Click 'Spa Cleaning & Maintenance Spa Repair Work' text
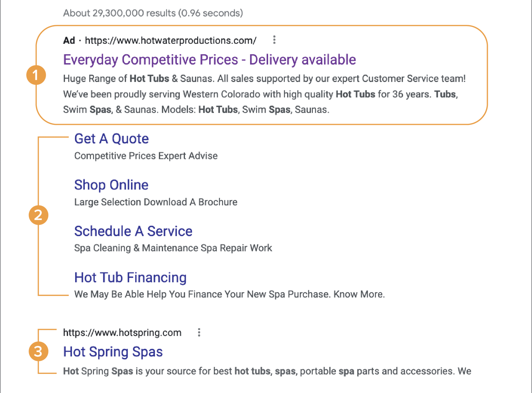The width and height of the screenshot is (532, 393). coord(173,248)
